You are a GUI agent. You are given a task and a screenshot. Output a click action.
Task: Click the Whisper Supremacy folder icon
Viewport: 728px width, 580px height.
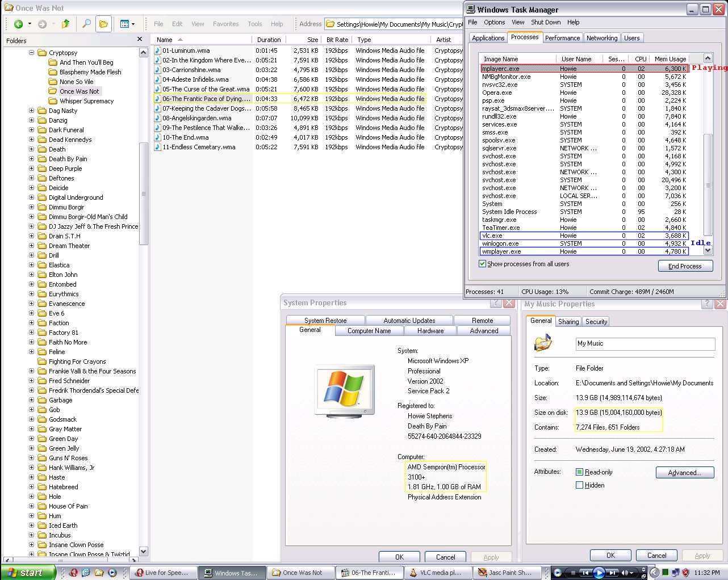pyautogui.click(x=53, y=100)
